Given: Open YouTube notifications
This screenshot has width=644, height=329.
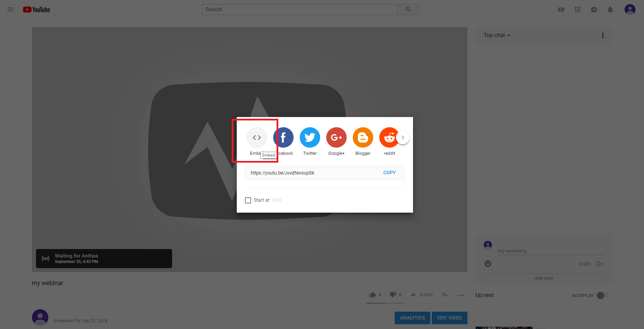Looking at the screenshot, I should 610,9.
